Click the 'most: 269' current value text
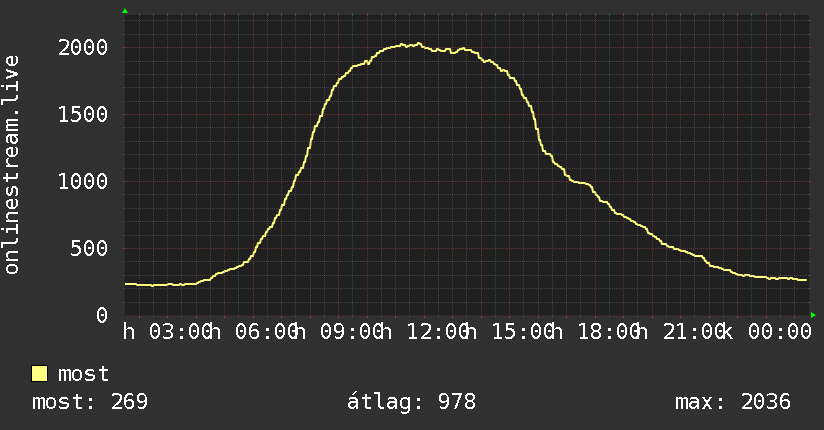824x430 pixels. (90, 402)
